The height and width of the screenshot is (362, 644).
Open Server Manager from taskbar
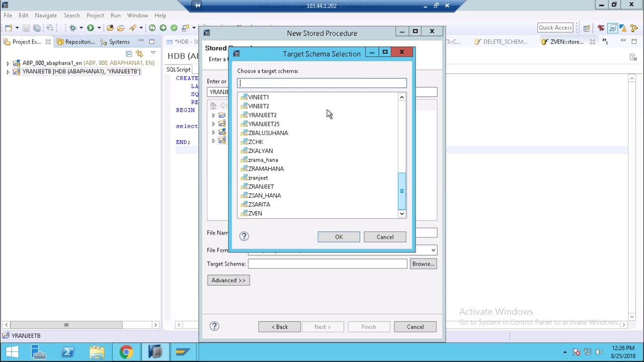[x=38, y=352]
